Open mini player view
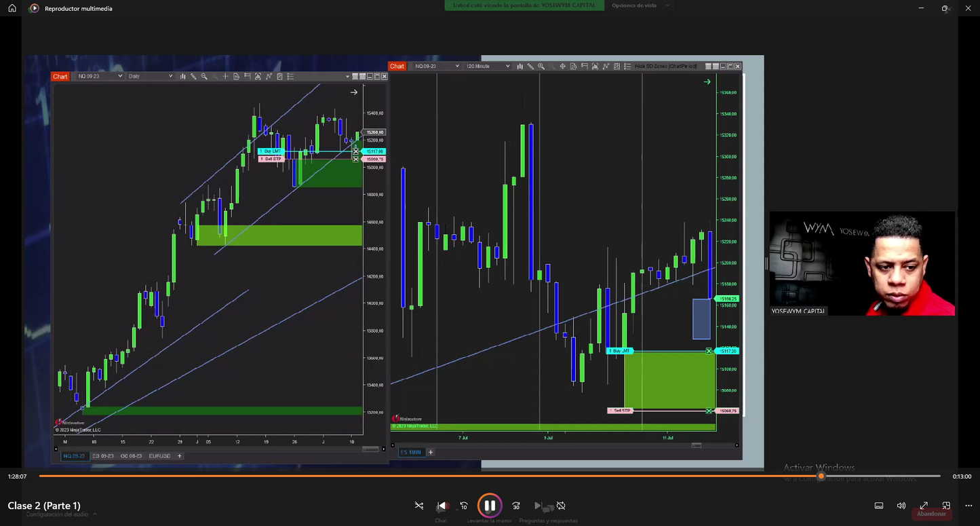This screenshot has height=526, width=980. [946, 506]
